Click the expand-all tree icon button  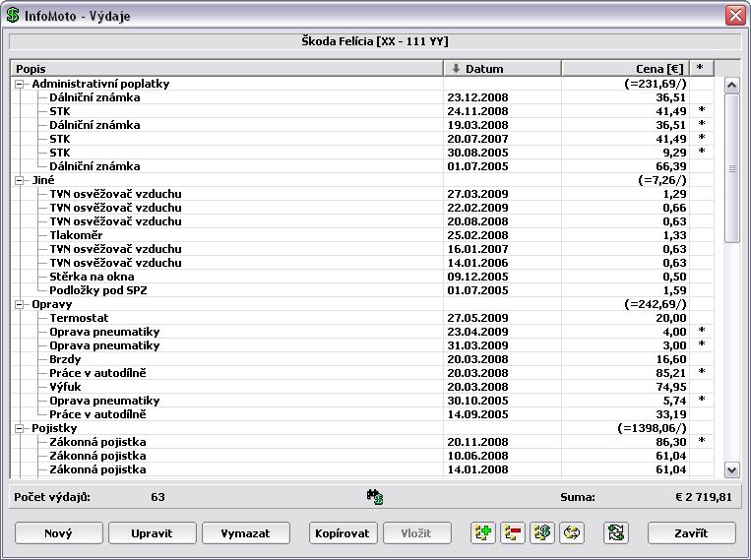pyautogui.click(x=482, y=532)
